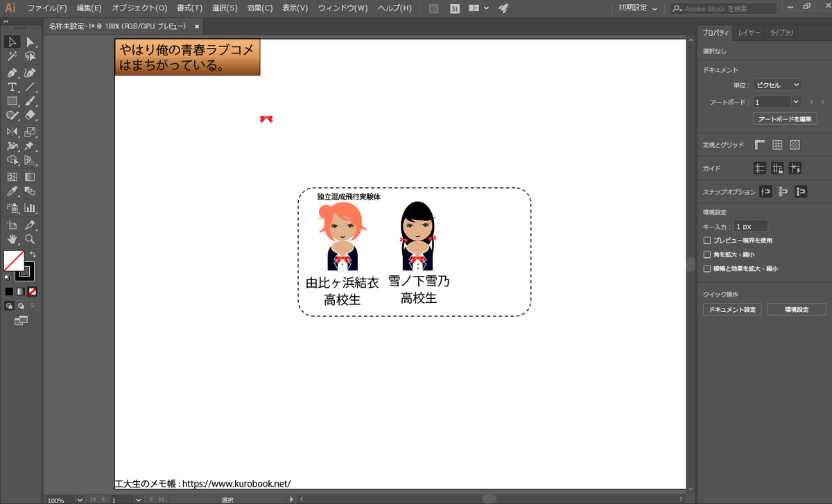Select the Shape Builder tool
The width and height of the screenshot is (832, 504).
coord(12,160)
